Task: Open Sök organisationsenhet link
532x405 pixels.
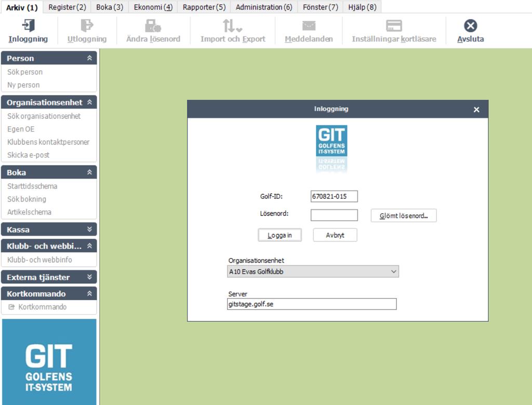Action: coord(44,116)
